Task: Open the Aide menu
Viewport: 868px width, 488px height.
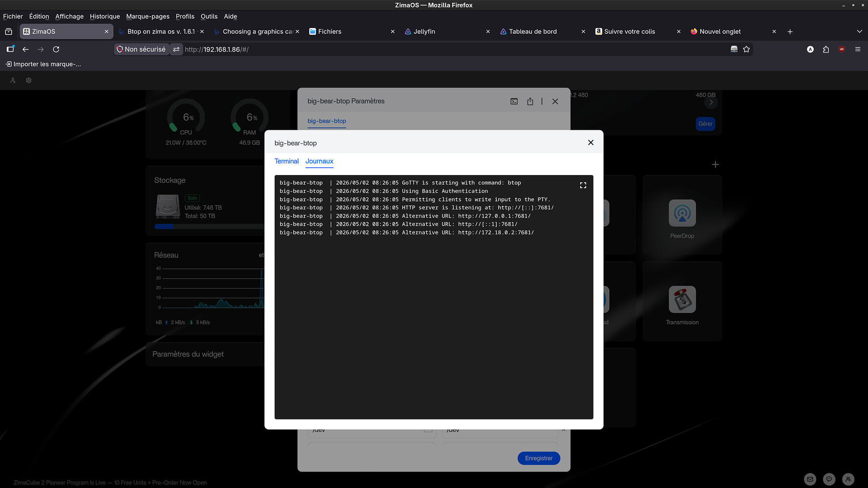Action: tap(231, 16)
